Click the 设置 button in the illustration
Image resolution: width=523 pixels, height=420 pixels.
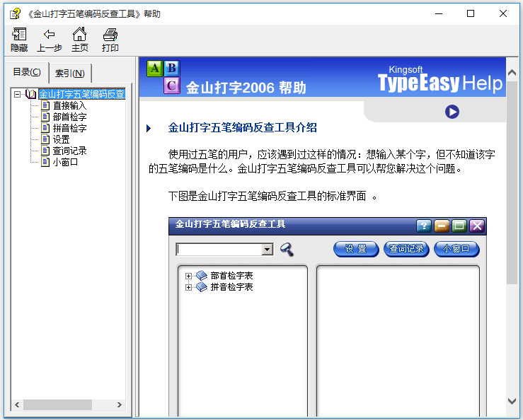tap(356, 249)
